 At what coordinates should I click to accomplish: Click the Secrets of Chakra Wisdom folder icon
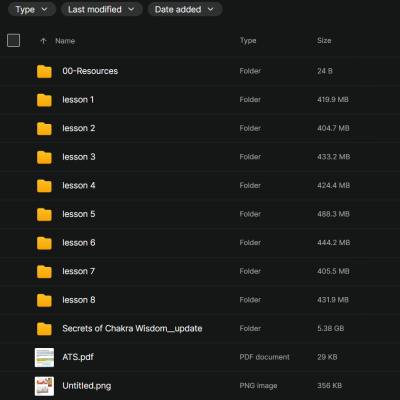pos(44,329)
